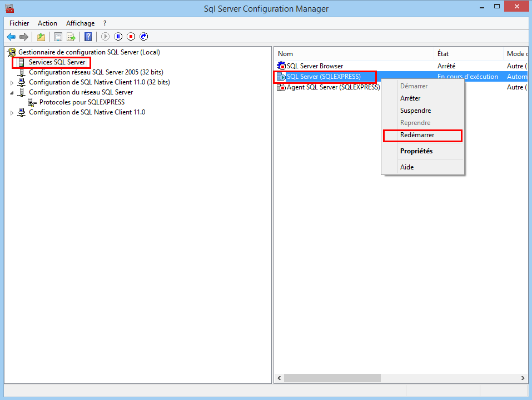The image size is (532, 400).
Task: Click the Up one level folder icon
Action: 41,37
